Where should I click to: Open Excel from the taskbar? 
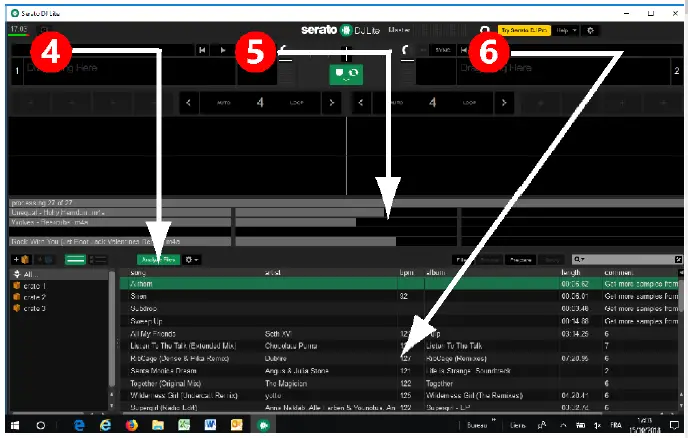pos(184,425)
